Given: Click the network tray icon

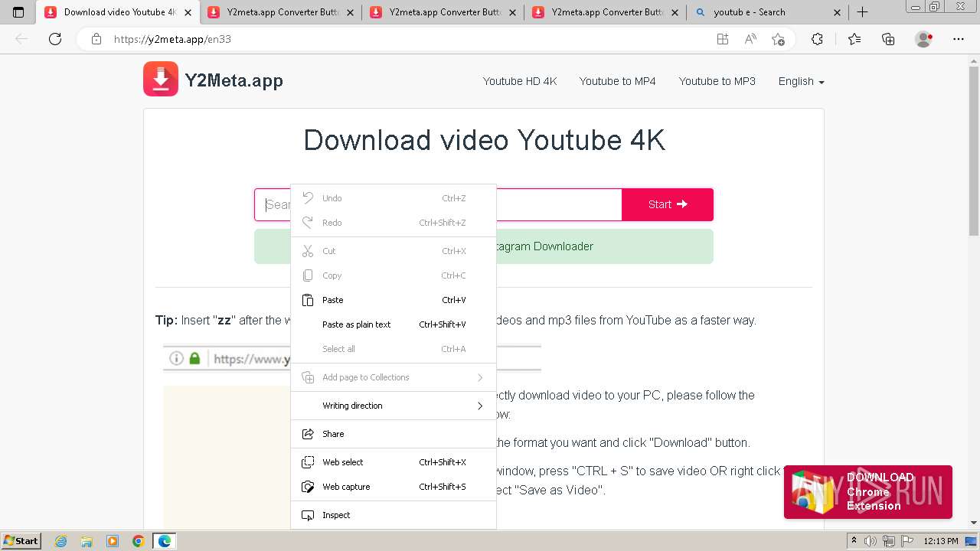Looking at the screenshot, I should click(x=889, y=541).
